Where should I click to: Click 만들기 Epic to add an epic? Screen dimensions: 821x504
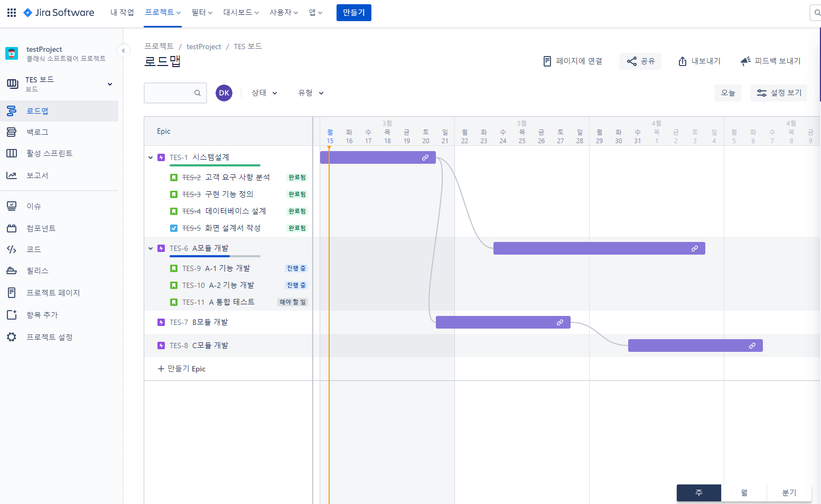click(182, 369)
